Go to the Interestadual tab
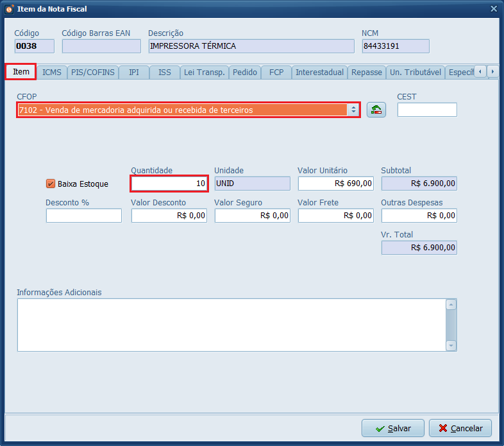Screen dimensions: 504x446 tap(319, 73)
